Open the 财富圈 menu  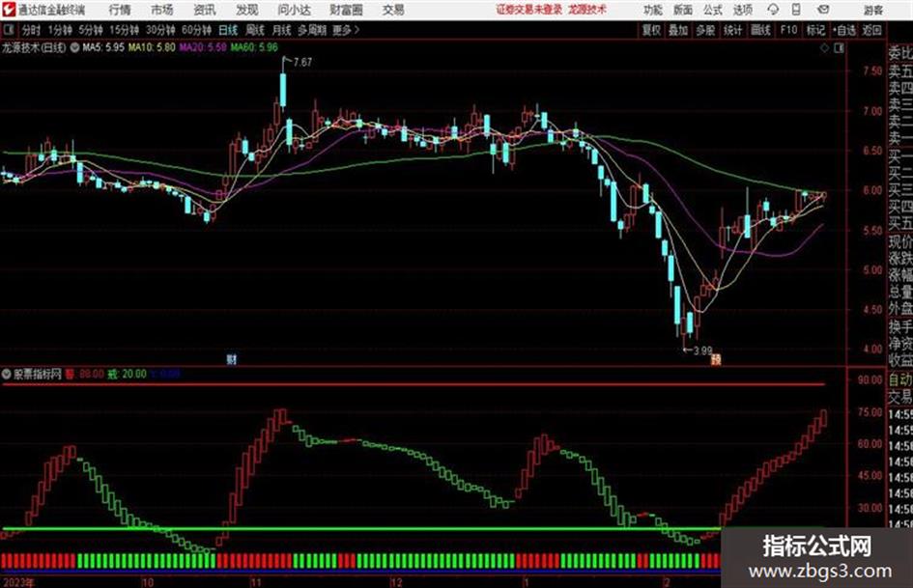pos(346,10)
